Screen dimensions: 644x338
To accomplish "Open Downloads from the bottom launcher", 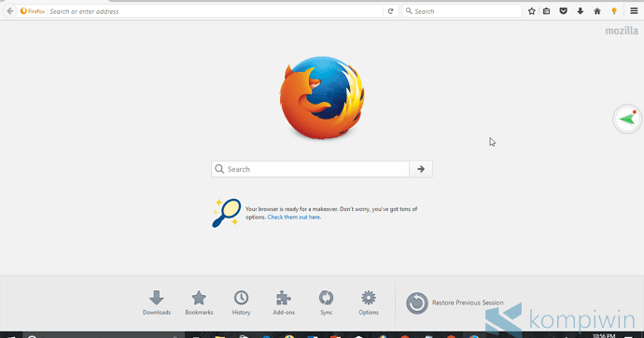I will [157, 303].
